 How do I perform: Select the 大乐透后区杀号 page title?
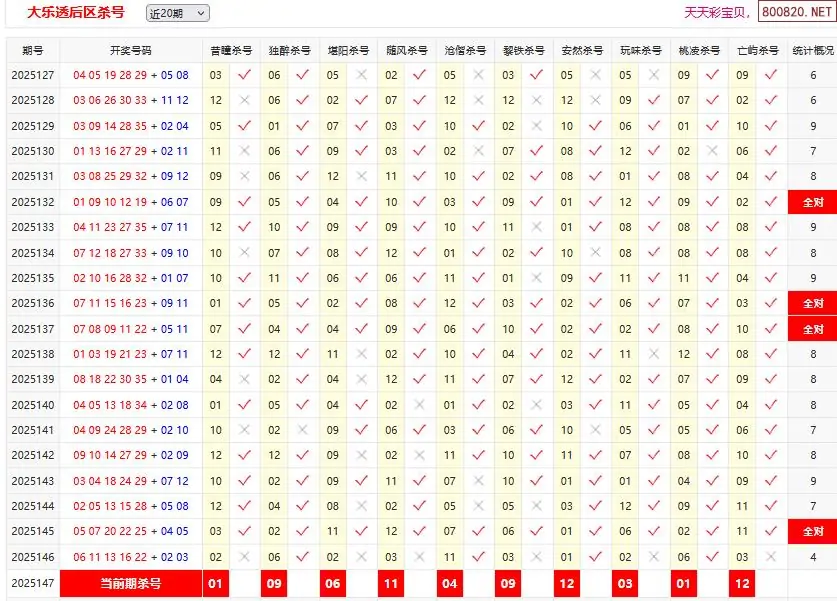click(76, 13)
